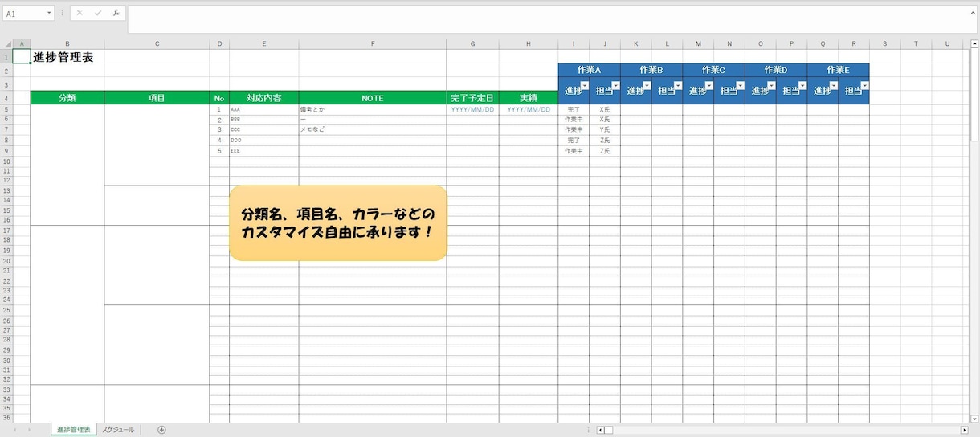This screenshot has height=437, width=980.
Task: Click the cell containing BBB
Action: click(x=263, y=120)
